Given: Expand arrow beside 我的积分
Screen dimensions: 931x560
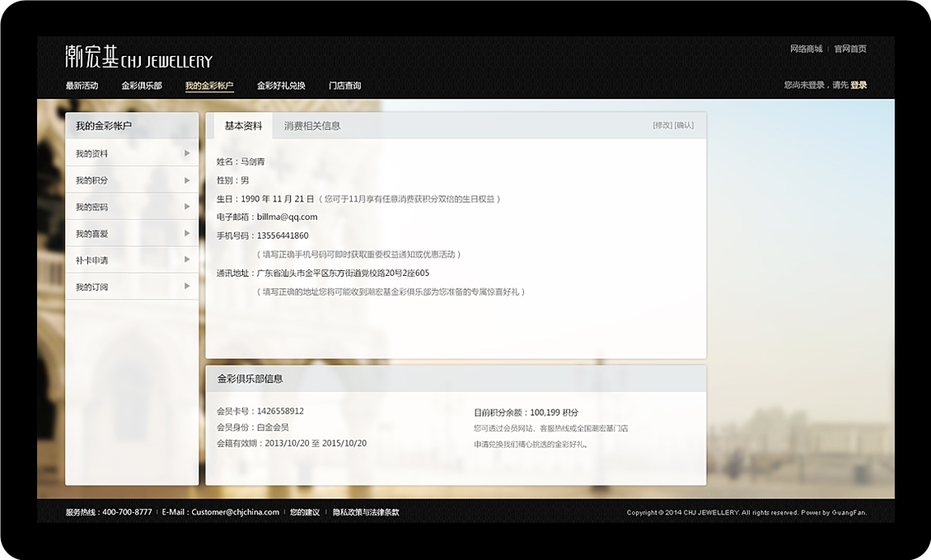Looking at the screenshot, I should (x=187, y=180).
